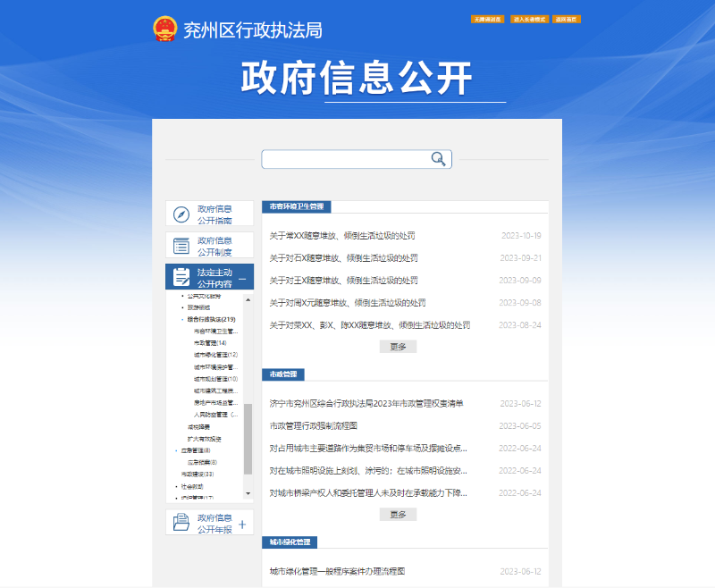The height and width of the screenshot is (588, 715).
Task: Toggle 无障碍浏览 accessibility mode
Action: tap(489, 19)
